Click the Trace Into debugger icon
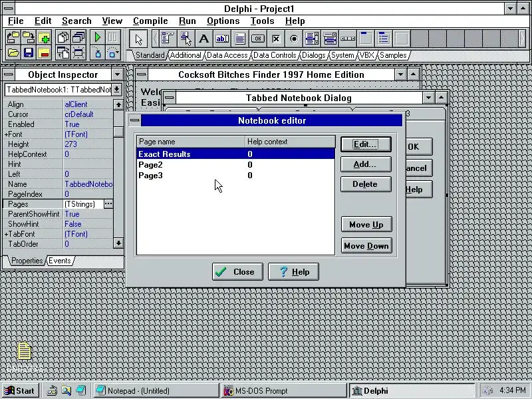 pyautogui.click(x=98, y=53)
